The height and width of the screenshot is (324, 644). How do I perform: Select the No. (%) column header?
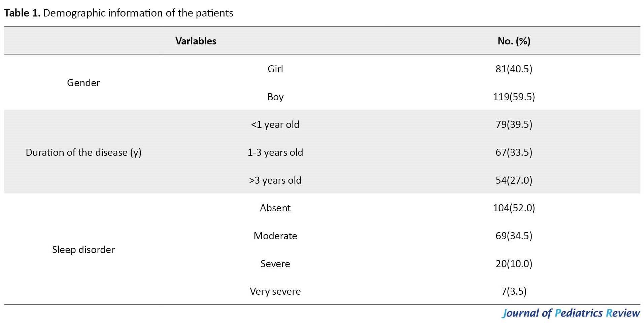tap(514, 41)
